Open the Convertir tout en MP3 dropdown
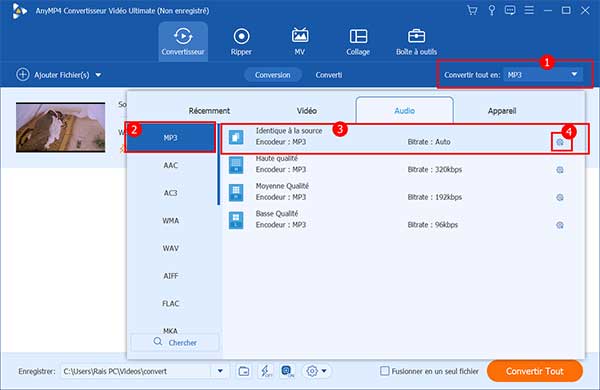 (543, 75)
